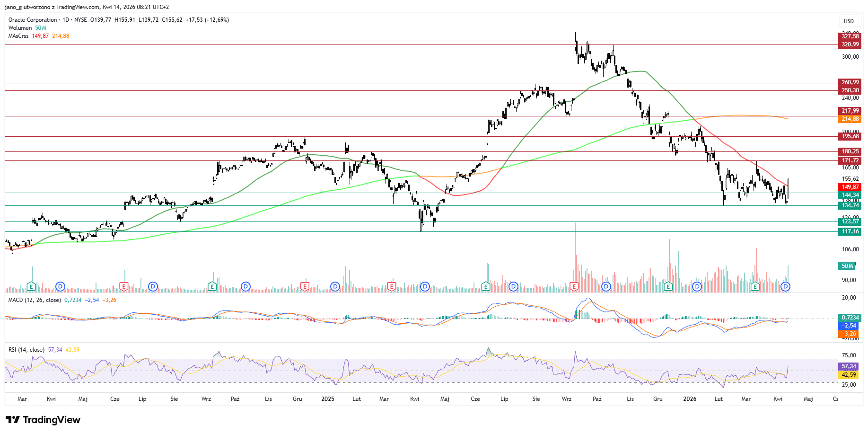Image resolution: width=868 pixels, height=434 pixels.
Task: Select the yellow 42,59 RSI average label
Action: point(849,375)
